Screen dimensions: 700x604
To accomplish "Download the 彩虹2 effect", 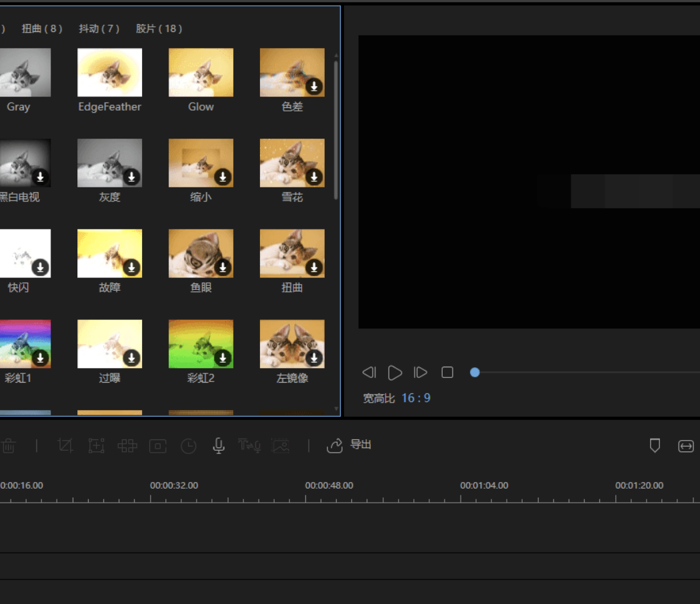I will pyautogui.click(x=223, y=357).
